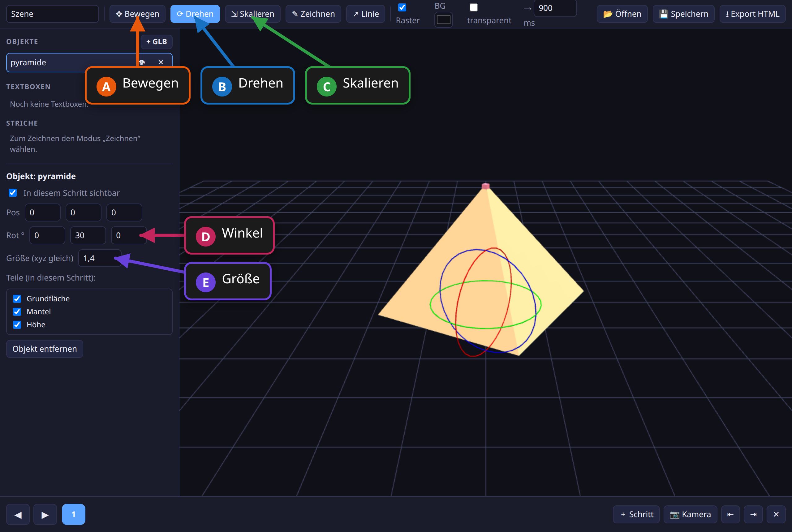Store camera view with Kamera button
Screen dimensions: 792x532
pos(690,514)
